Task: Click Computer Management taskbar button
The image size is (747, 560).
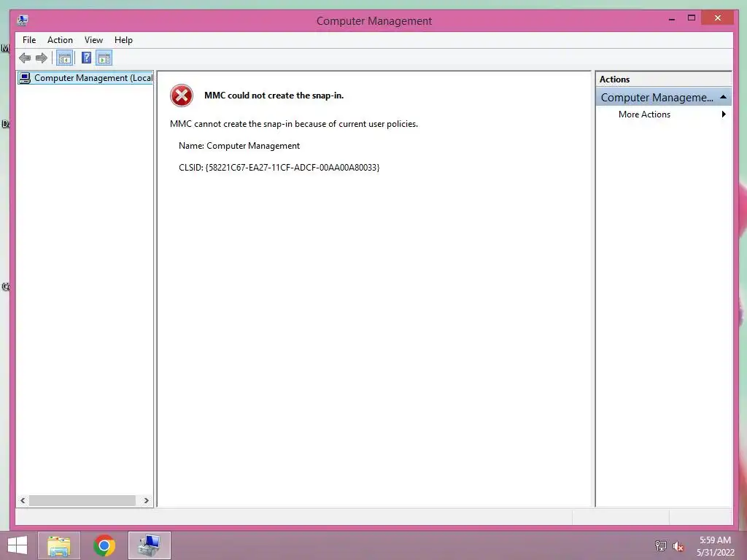Action: pyautogui.click(x=149, y=545)
